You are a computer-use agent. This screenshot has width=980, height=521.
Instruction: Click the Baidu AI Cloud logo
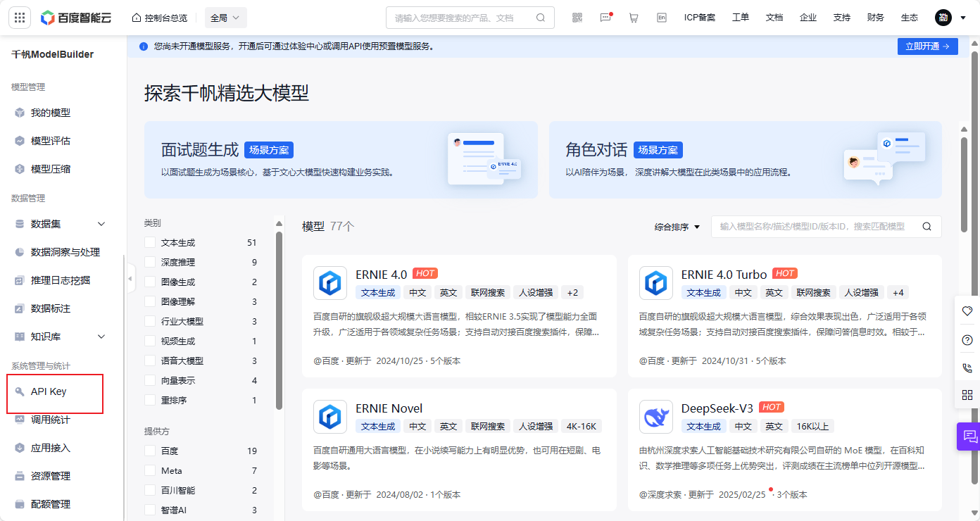(x=76, y=18)
